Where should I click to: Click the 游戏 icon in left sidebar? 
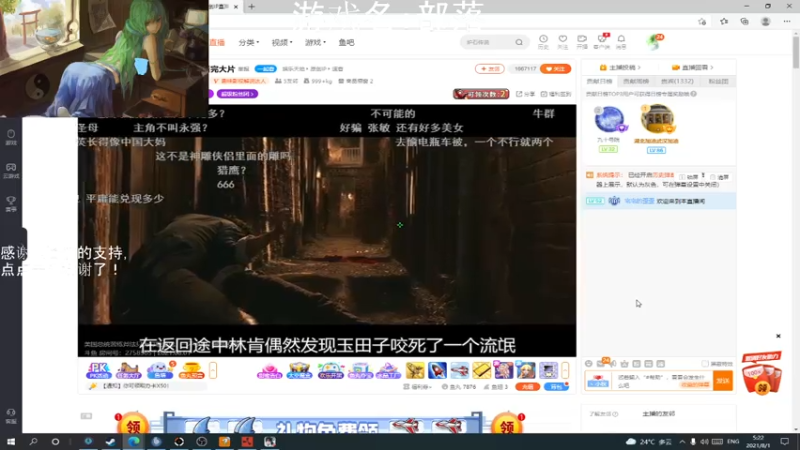pyautogui.click(x=11, y=137)
